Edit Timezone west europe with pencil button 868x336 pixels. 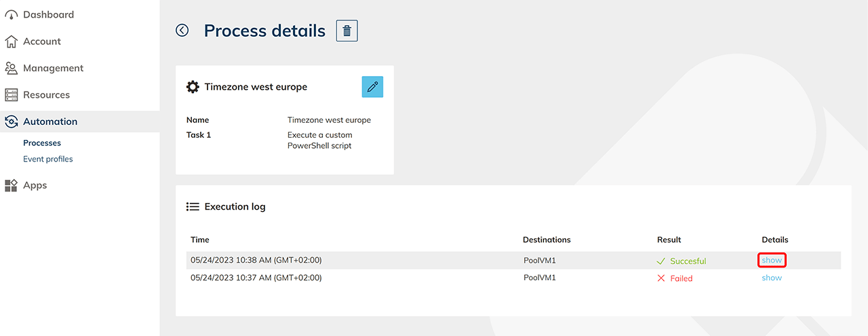tap(372, 87)
